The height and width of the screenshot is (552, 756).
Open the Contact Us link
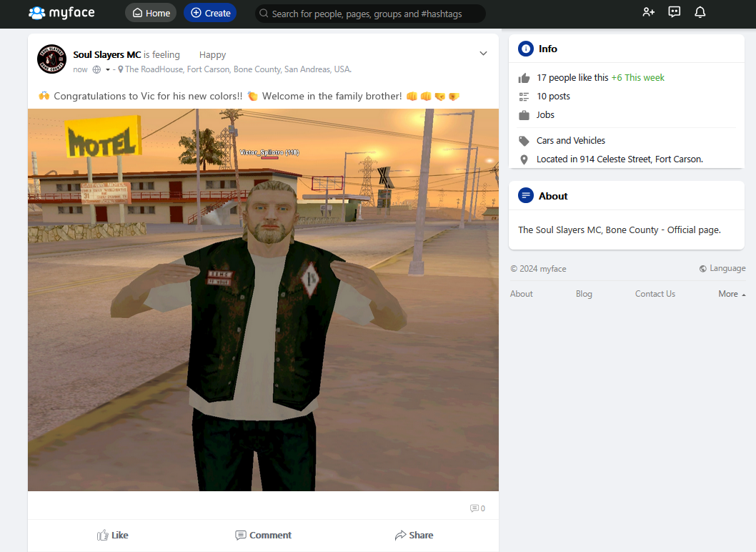655,294
